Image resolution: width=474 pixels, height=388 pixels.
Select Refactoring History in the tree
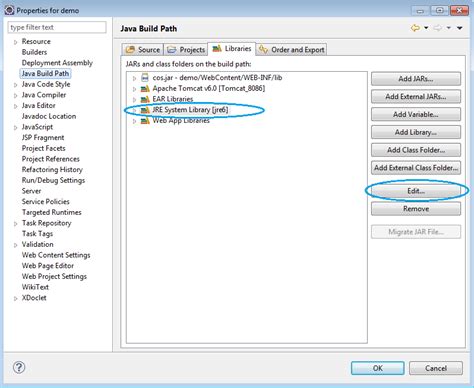(52, 170)
